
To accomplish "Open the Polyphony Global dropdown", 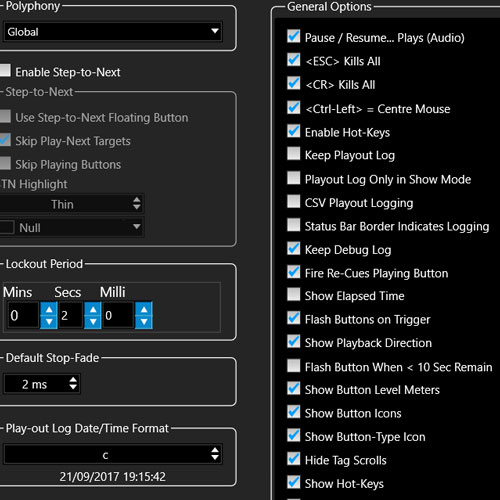I will pos(113,32).
